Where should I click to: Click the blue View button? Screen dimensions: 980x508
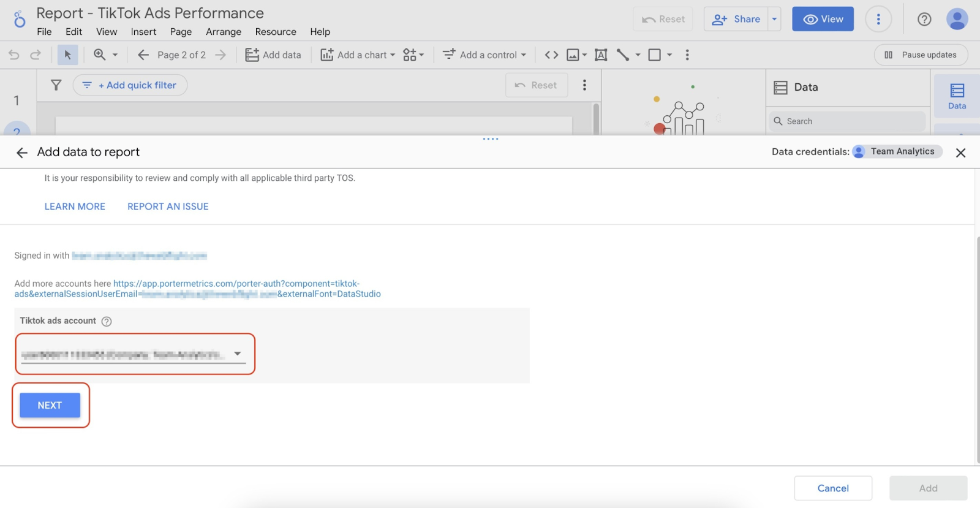point(823,19)
